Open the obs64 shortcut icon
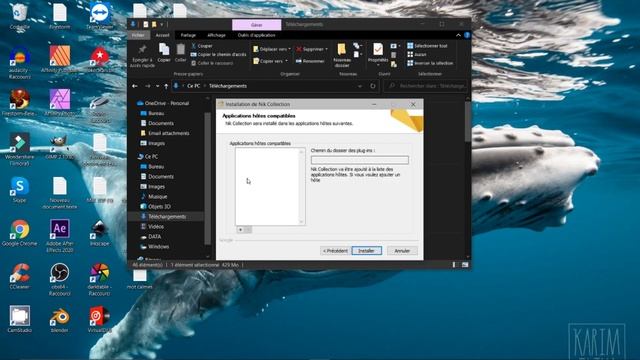Screen dimensions: 640x360 [x=60, y=280]
